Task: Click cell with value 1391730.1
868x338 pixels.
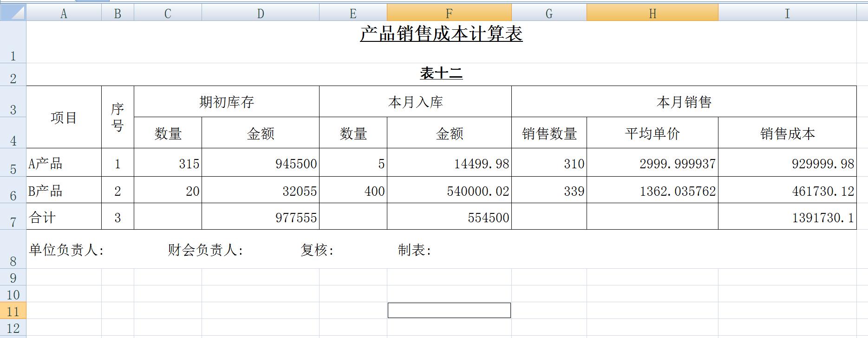Action: click(787, 216)
